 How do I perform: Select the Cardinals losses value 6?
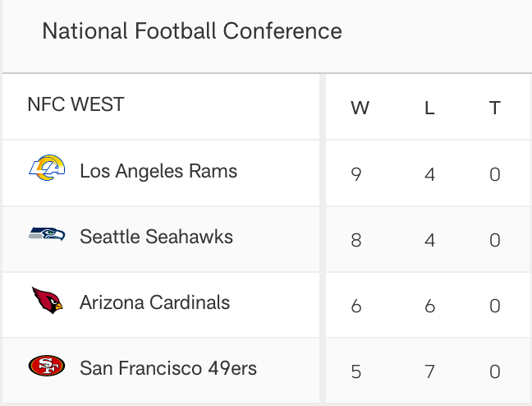[429, 306]
